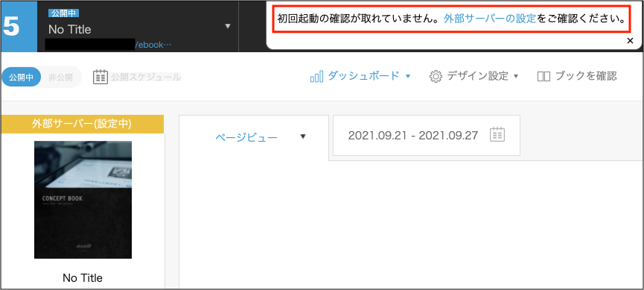Click the date range 2021.09.21 - 2021.09.27 field

427,136
